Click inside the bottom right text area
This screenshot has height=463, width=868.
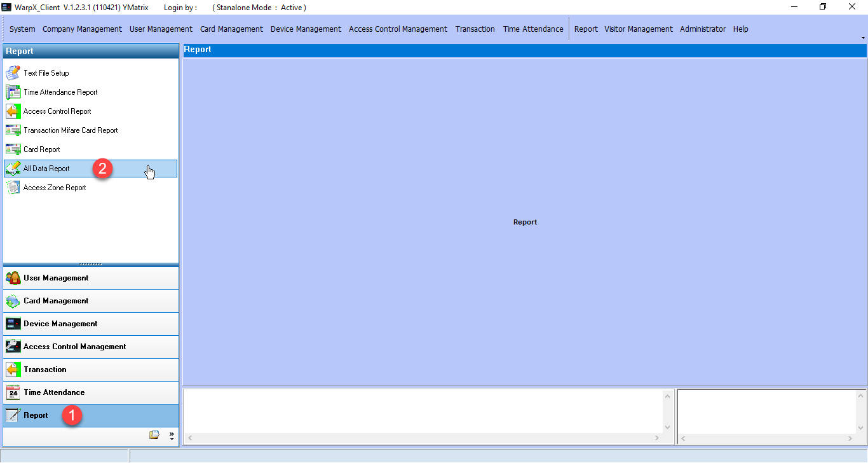[x=766, y=411]
